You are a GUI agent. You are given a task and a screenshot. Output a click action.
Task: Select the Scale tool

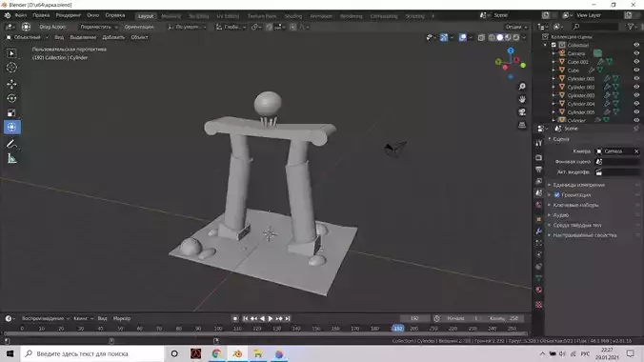(x=11, y=113)
